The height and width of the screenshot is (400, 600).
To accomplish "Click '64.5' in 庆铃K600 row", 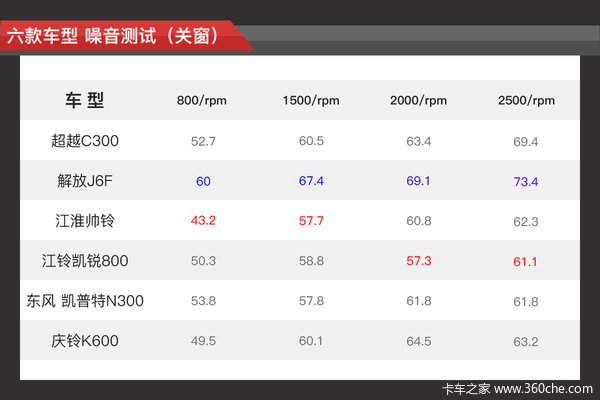I will point(419,341).
